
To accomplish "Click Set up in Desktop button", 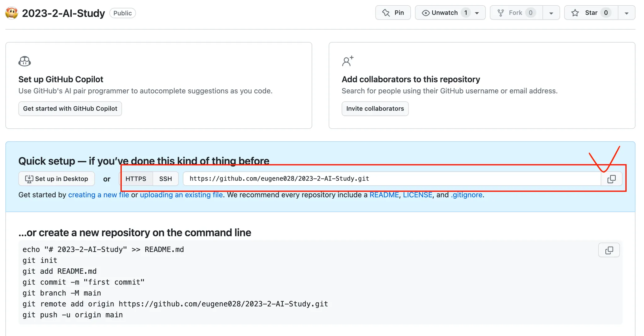I will pos(57,179).
